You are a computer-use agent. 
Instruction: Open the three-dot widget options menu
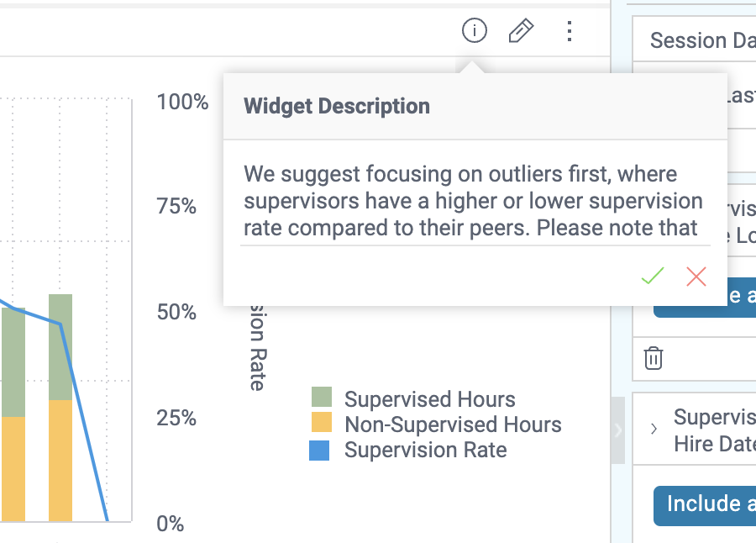[x=570, y=32]
